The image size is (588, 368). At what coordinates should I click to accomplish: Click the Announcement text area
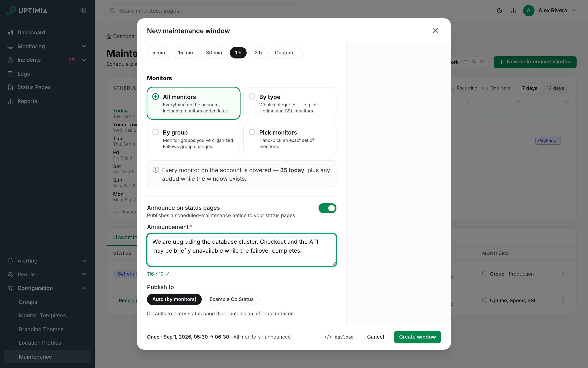pos(242,250)
